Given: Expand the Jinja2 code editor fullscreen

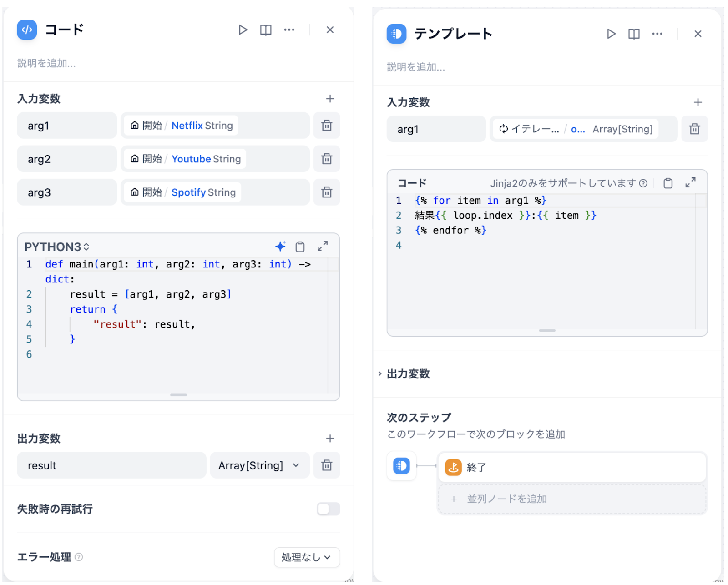Looking at the screenshot, I should tap(690, 183).
